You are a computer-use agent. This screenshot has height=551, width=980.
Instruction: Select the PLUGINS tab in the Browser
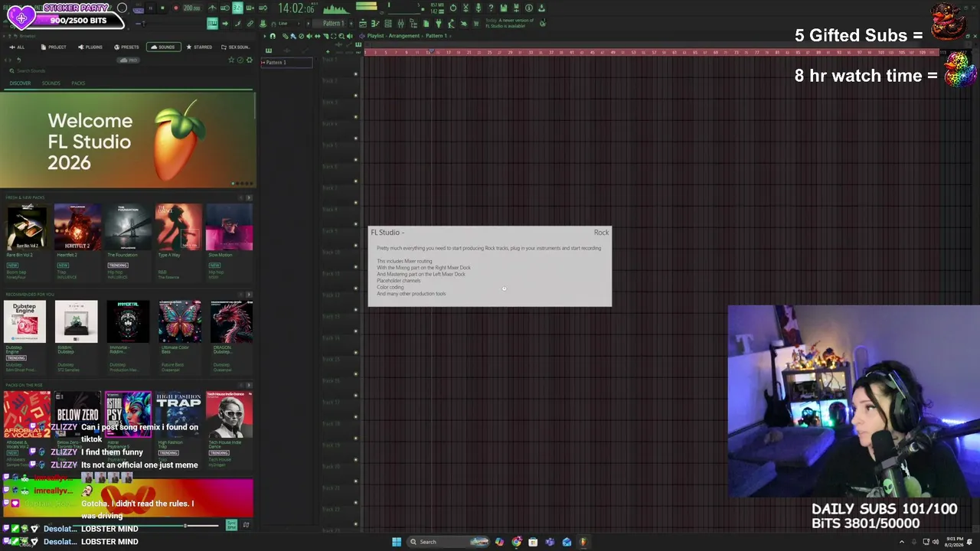click(x=90, y=47)
